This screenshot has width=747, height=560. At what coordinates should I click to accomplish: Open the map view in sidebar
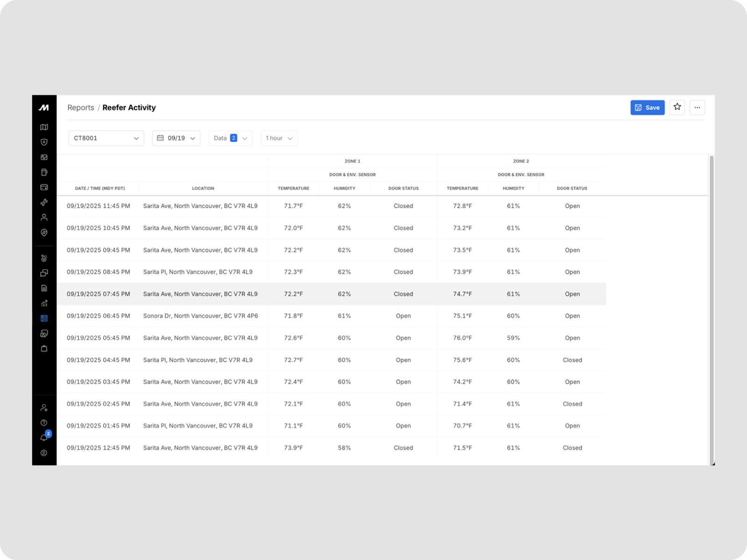pos(44,127)
